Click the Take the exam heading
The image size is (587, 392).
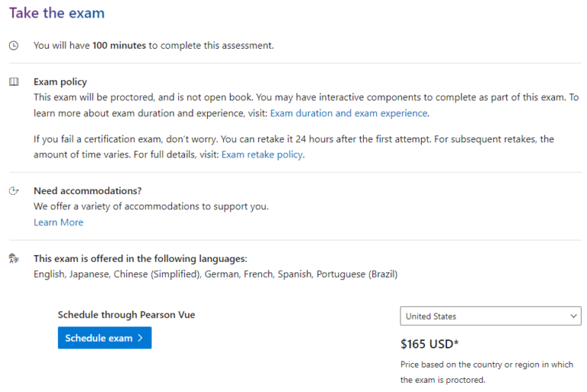point(57,13)
